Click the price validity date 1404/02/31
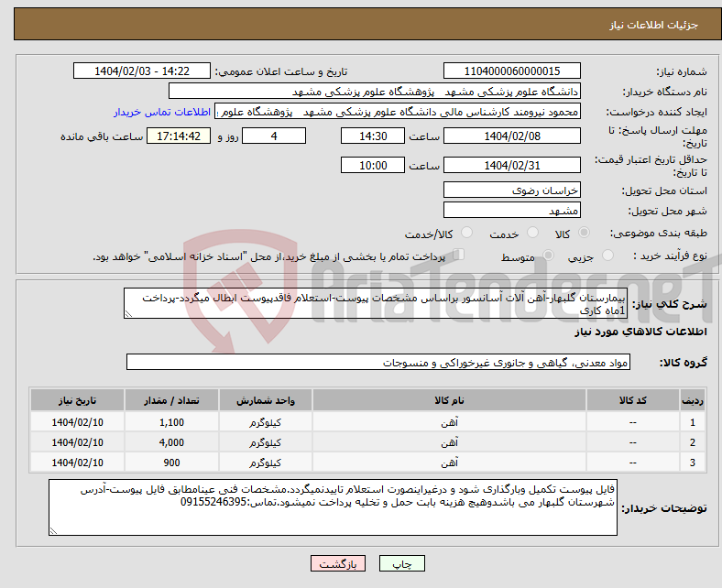The height and width of the screenshot is (588, 722). 511,165
